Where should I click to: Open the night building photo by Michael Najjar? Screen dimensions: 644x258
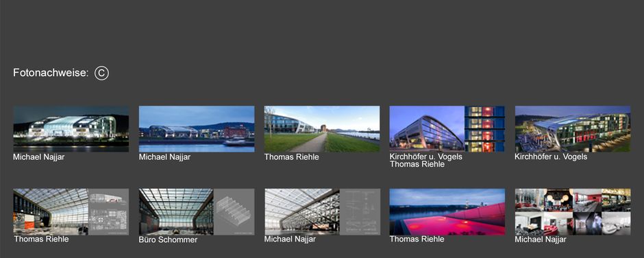point(71,129)
